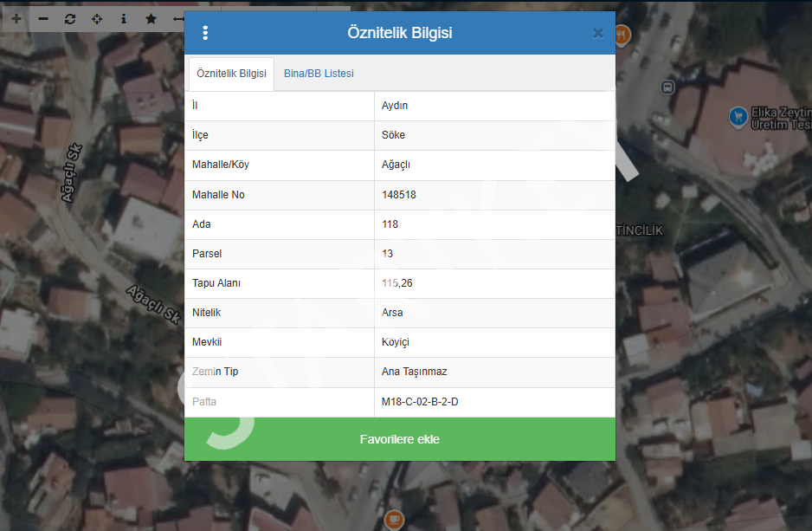
Task: Click the refresh map icon
Action: pos(70,19)
